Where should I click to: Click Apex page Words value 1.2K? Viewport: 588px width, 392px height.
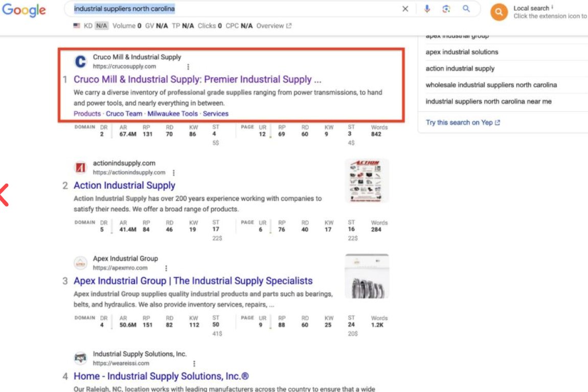[377, 325]
